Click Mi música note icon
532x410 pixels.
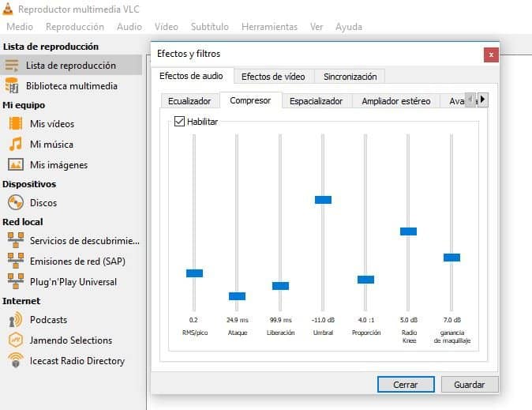15,145
